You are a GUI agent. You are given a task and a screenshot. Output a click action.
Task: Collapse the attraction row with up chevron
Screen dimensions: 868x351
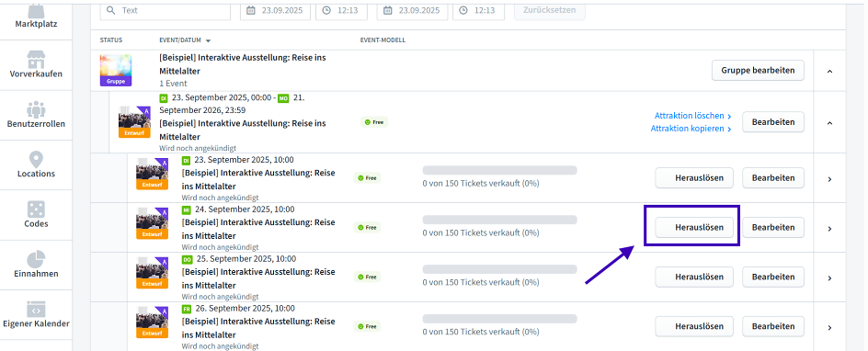click(829, 122)
